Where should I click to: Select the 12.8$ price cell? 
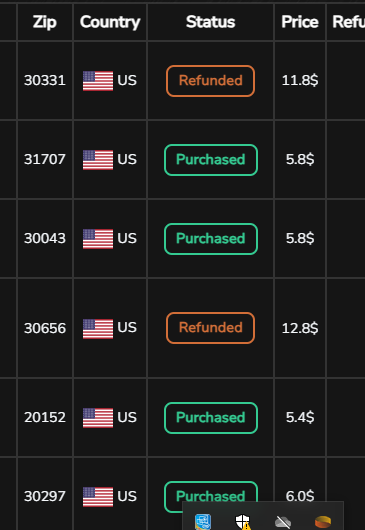pyautogui.click(x=300, y=328)
